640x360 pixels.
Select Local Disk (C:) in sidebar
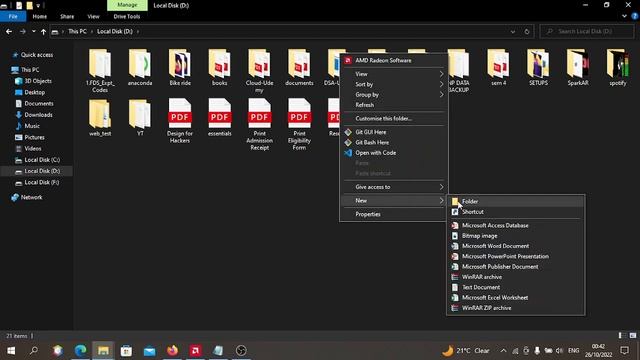(42, 160)
